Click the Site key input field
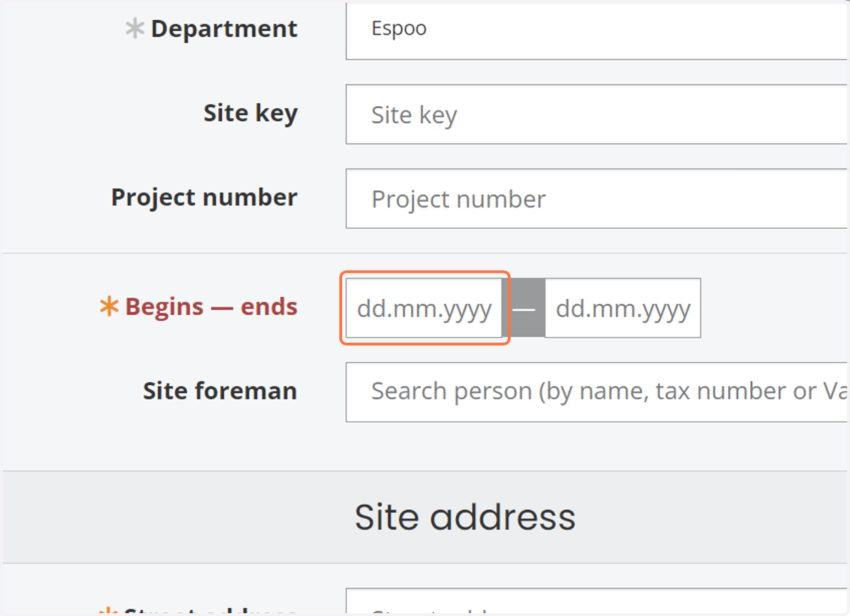Image resolution: width=850 pixels, height=616 pixels. tap(598, 115)
